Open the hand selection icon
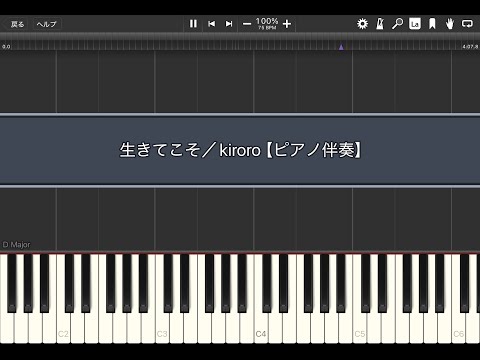This screenshot has width=480, height=360. (450, 24)
